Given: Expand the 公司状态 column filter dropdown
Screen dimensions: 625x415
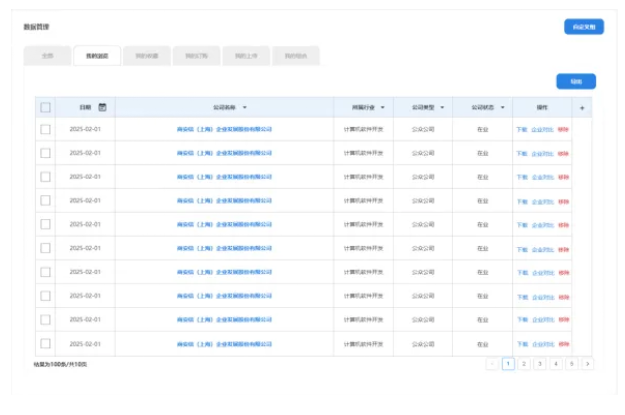Looking at the screenshot, I should (x=502, y=107).
